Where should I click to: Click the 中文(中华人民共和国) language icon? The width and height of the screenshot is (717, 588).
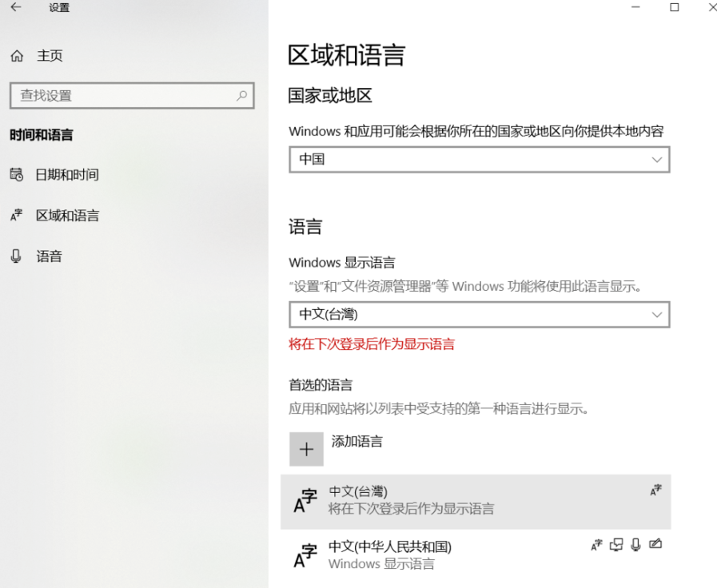pyautogui.click(x=305, y=555)
